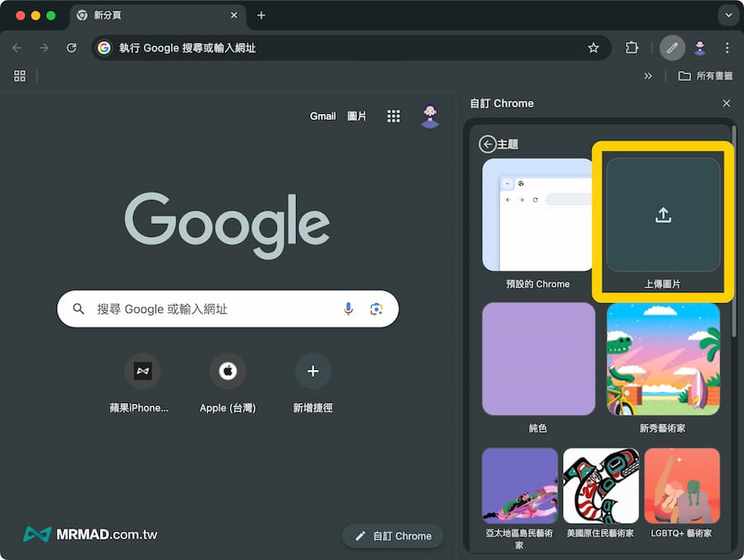Open the Chrome three-dot menu
The image size is (744, 560).
727,48
